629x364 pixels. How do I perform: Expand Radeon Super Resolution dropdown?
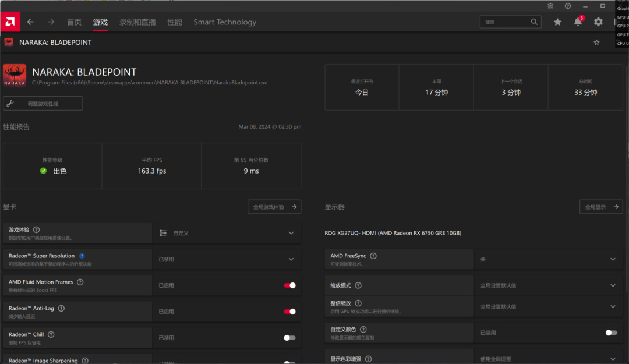click(227, 259)
